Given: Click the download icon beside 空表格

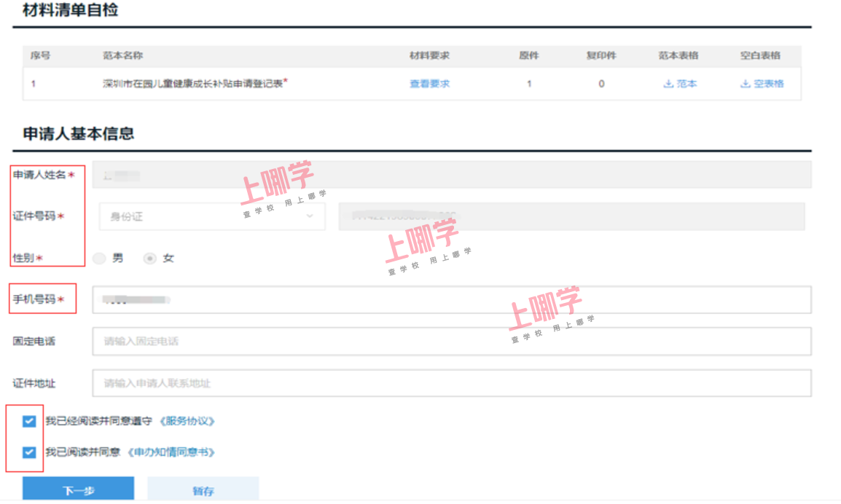Looking at the screenshot, I should (745, 84).
